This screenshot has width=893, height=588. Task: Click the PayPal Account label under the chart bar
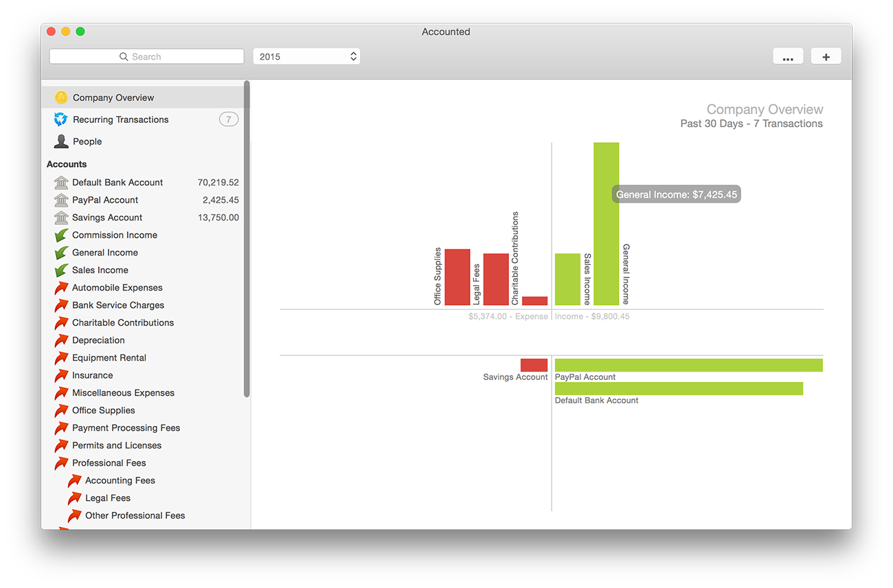[585, 377]
